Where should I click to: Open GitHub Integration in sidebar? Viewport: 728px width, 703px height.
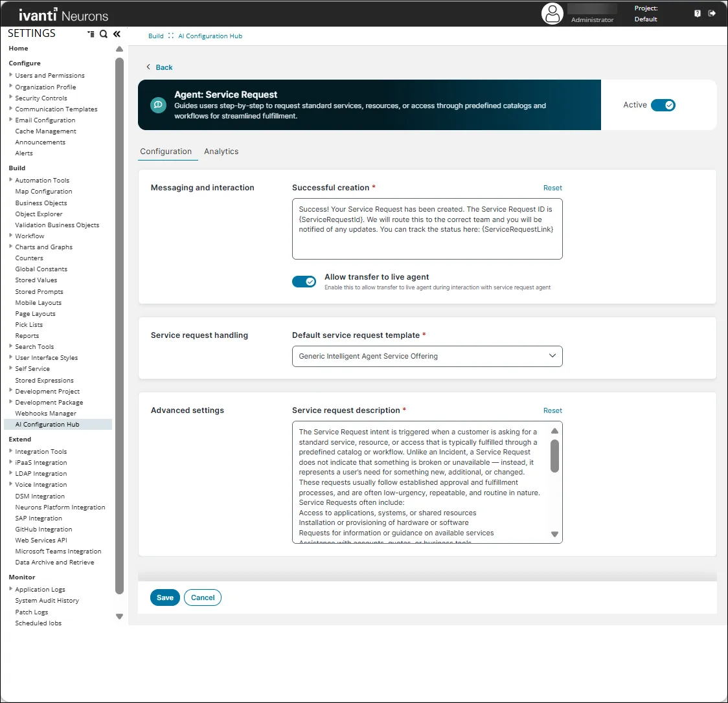[43, 530]
